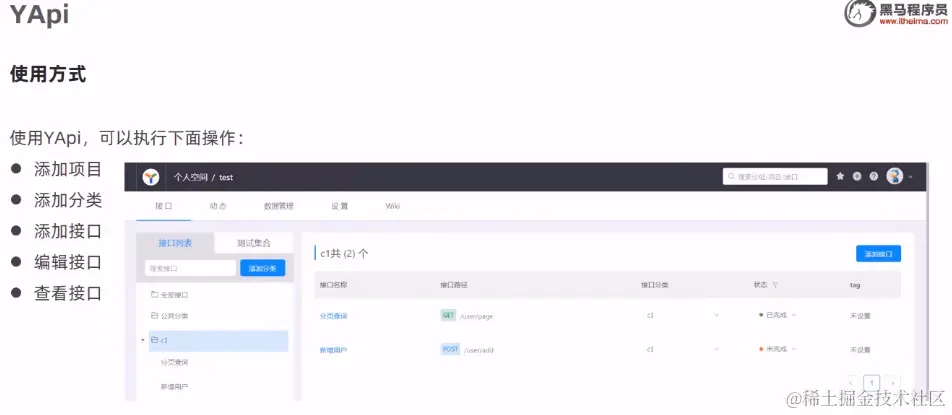The height and width of the screenshot is (415, 952).
Task: Open 已完成 status dropdown
Action: pyautogui.click(x=777, y=315)
